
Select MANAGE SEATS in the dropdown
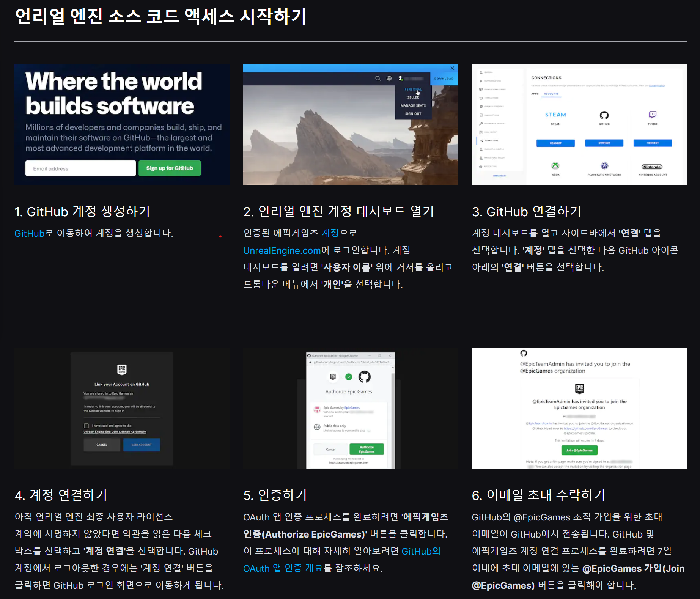click(x=413, y=105)
